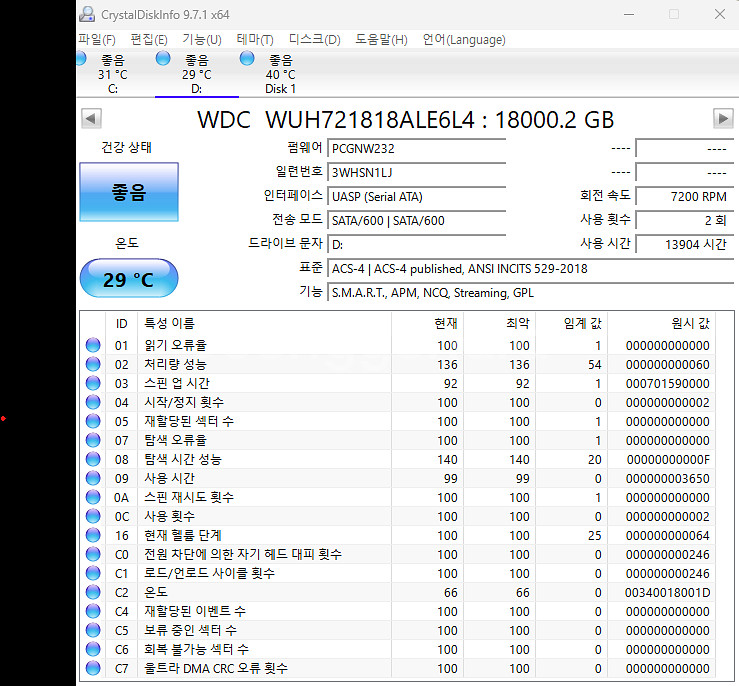Click the features field S.M.A.R.T., APM, NCQ
This screenshot has height=686, width=739.
click(530, 293)
